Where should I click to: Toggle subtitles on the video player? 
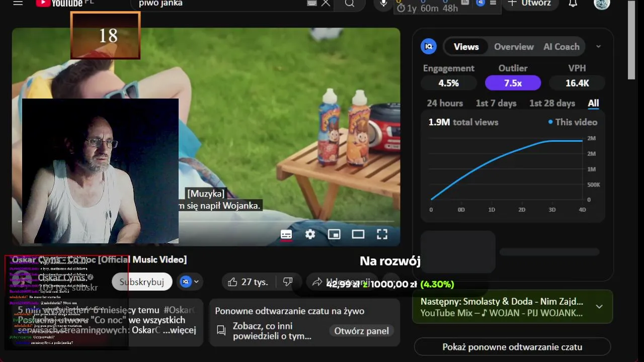[x=286, y=234]
